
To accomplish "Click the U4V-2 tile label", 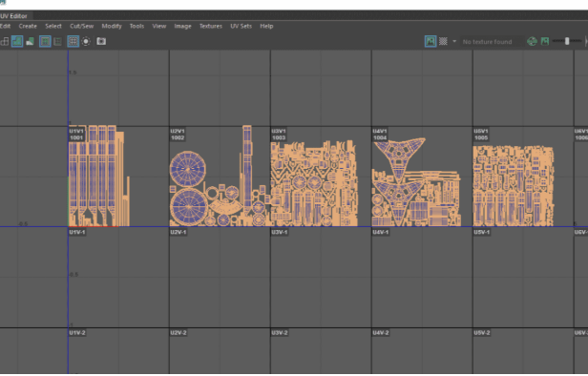I will pyautogui.click(x=381, y=333).
